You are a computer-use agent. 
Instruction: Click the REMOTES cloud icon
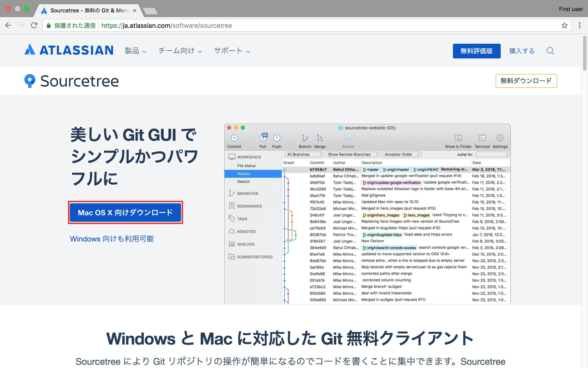coord(232,231)
